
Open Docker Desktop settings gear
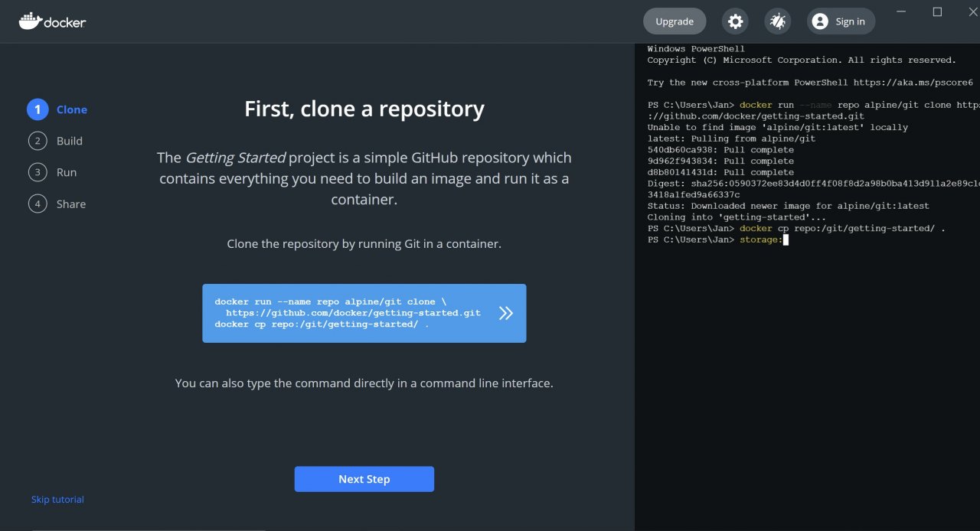pyautogui.click(x=735, y=21)
